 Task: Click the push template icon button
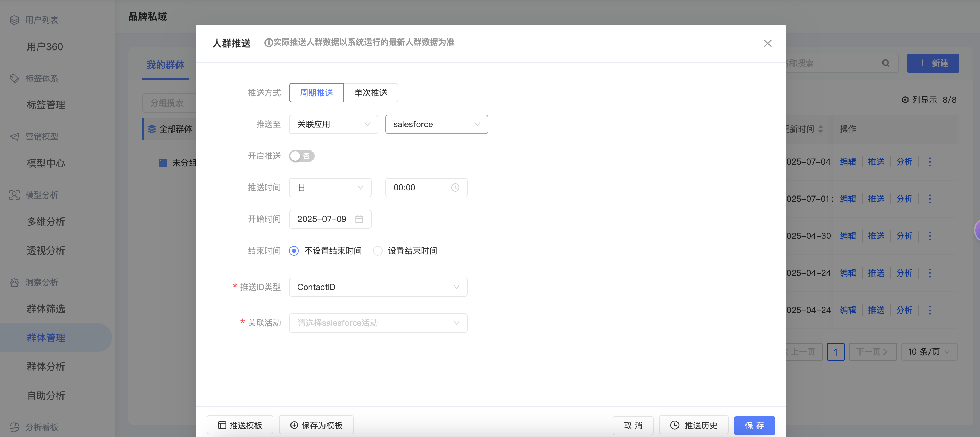[222, 425]
